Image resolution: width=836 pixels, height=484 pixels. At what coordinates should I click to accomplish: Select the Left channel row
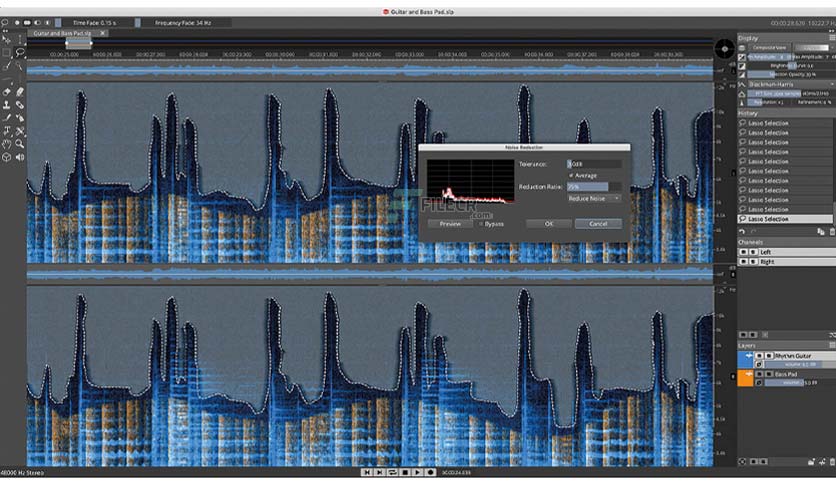(786, 252)
